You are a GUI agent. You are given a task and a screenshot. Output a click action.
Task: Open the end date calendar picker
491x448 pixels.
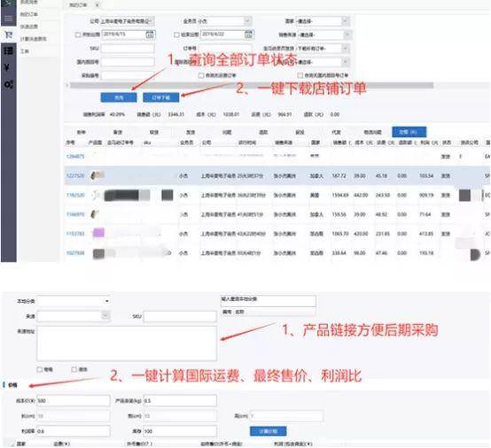(x=249, y=35)
